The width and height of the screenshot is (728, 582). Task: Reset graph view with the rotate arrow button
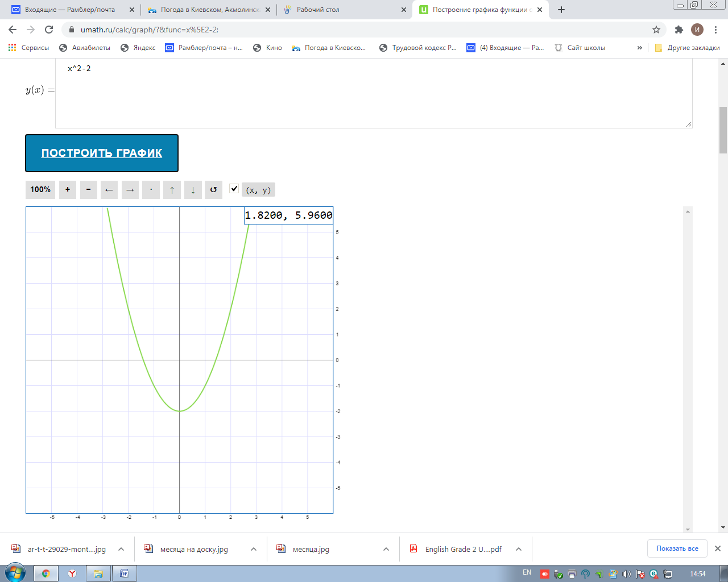[213, 190]
